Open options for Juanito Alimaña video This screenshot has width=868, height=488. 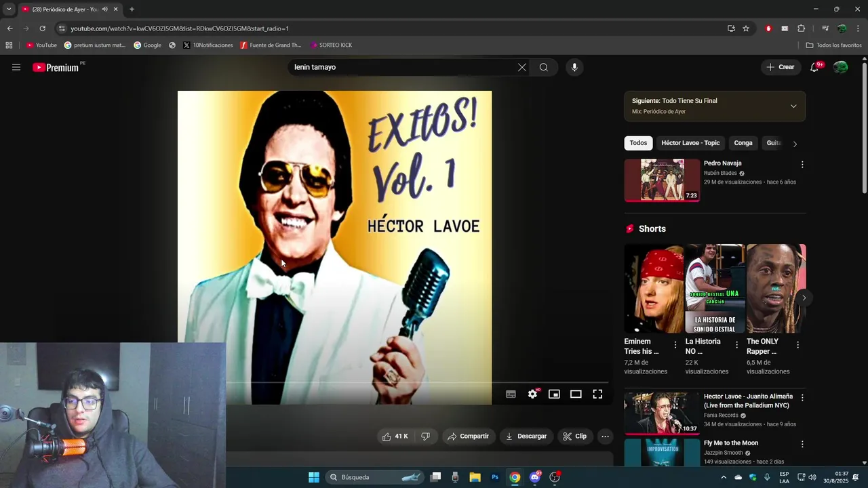tap(802, 398)
